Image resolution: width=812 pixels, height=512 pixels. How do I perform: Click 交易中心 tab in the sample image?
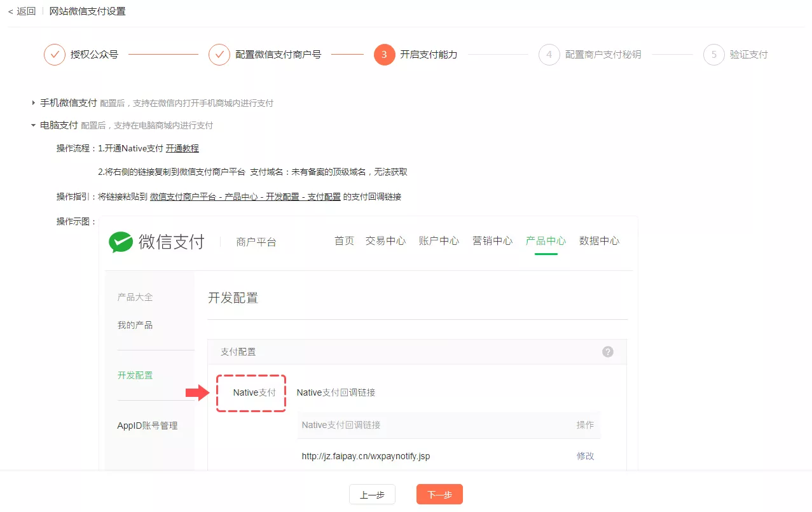point(385,240)
